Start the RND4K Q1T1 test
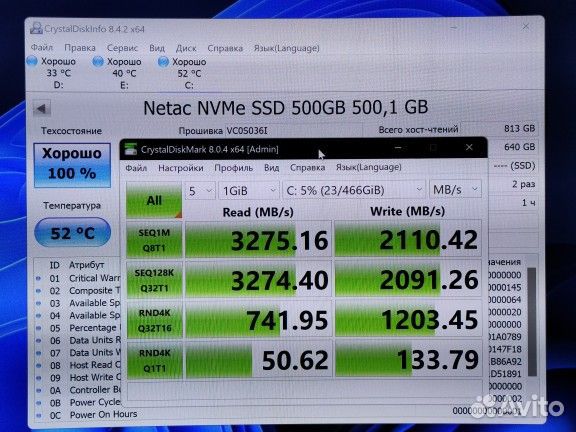 click(x=154, y=360)
